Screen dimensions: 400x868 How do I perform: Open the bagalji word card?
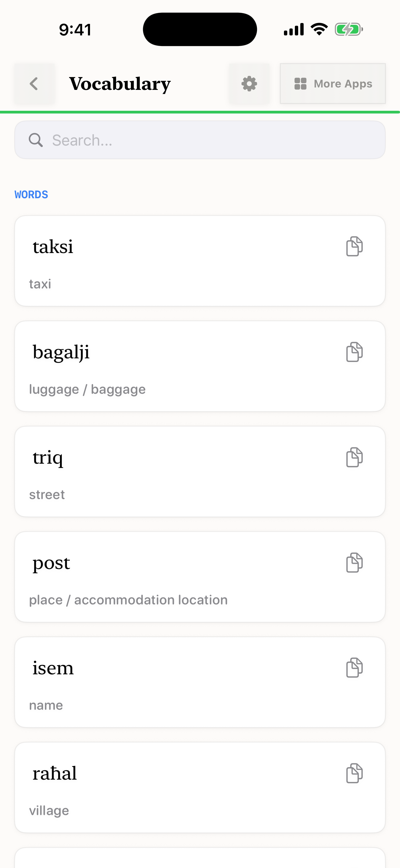coord(200,366)
